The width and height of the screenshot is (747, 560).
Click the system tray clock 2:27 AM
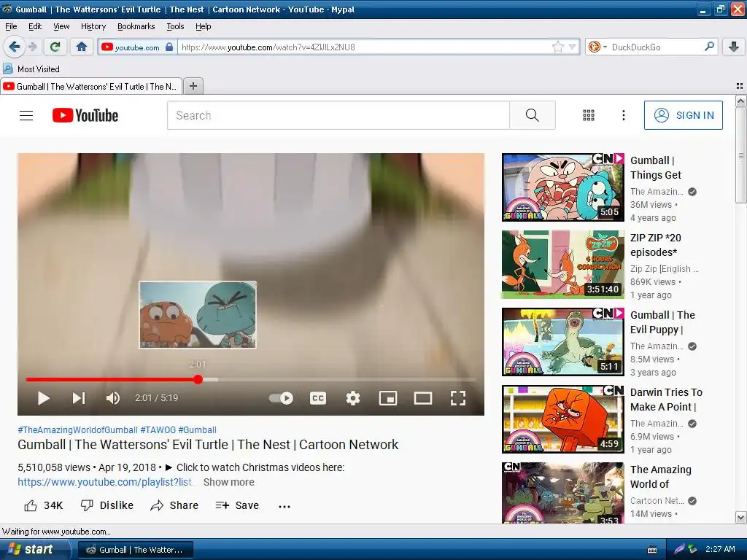(720, 549)
